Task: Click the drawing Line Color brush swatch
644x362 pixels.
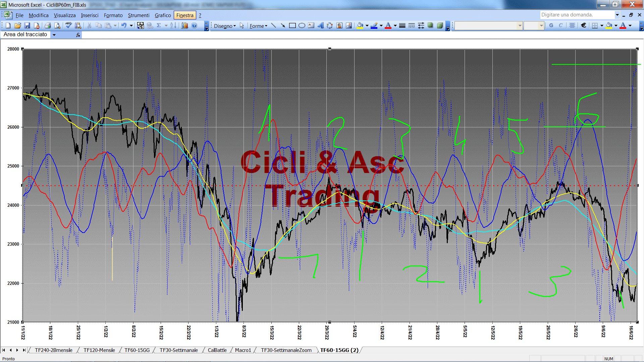Action: tap(374, 25)
